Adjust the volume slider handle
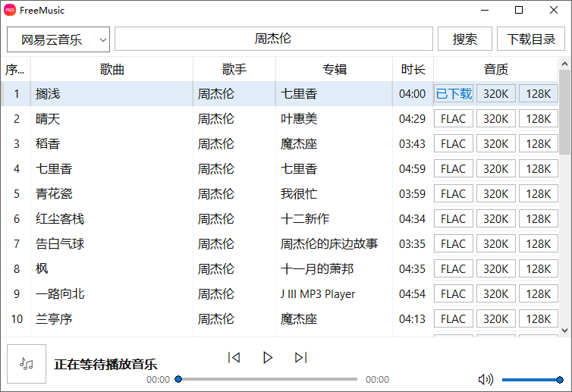Screen dimensions: 572x392 [x=560, y=380]
